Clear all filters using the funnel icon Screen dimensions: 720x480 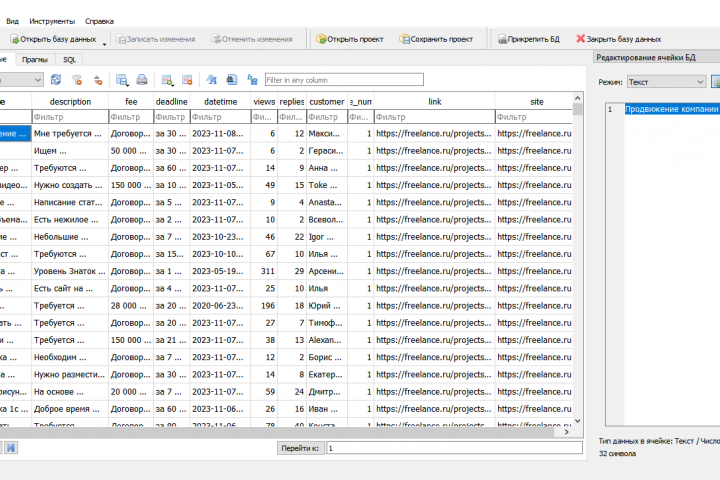pyautogui.click(x=76, y=79)
